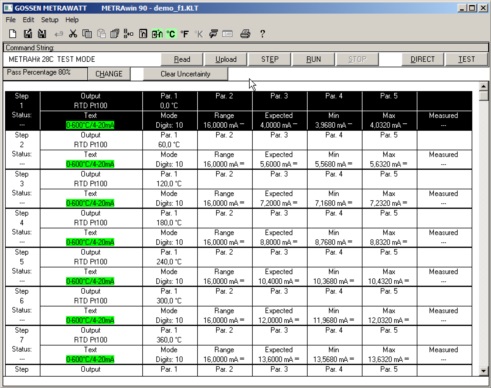The height and width of the screenshot is (388, 491).
Task: Click the 300,0 °C Par. 1 cell
Action: click(x=170, y=296)
